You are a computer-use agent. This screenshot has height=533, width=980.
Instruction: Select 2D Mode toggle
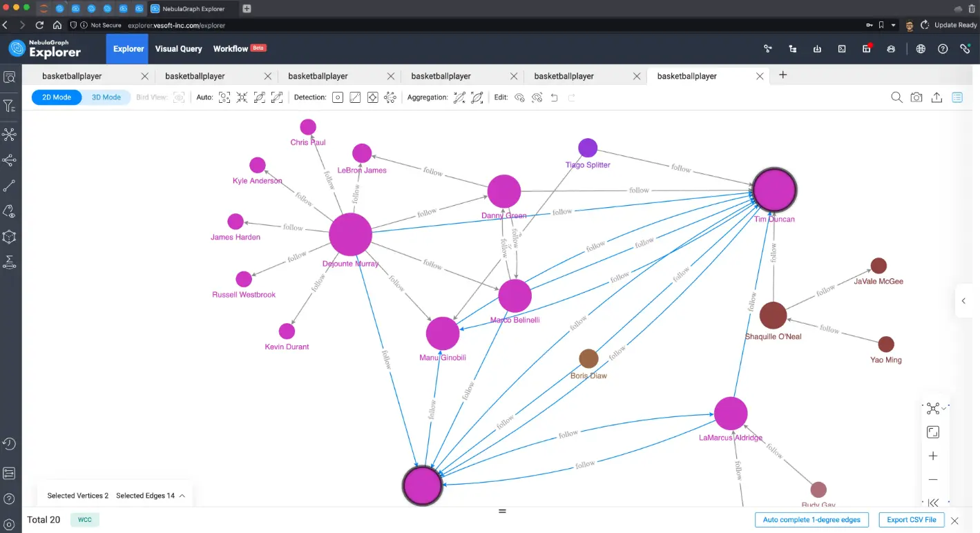[57, 97]
